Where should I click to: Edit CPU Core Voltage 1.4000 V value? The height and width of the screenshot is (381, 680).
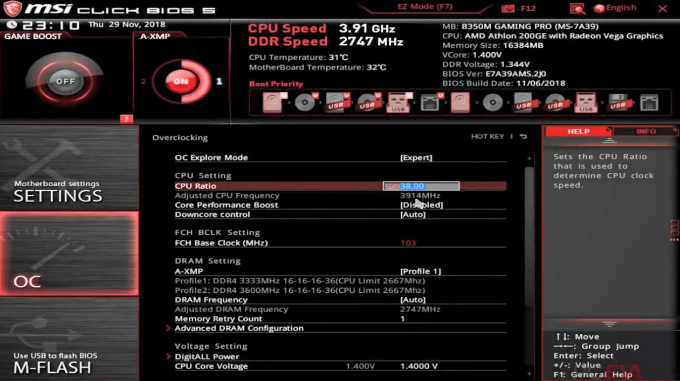419,366
